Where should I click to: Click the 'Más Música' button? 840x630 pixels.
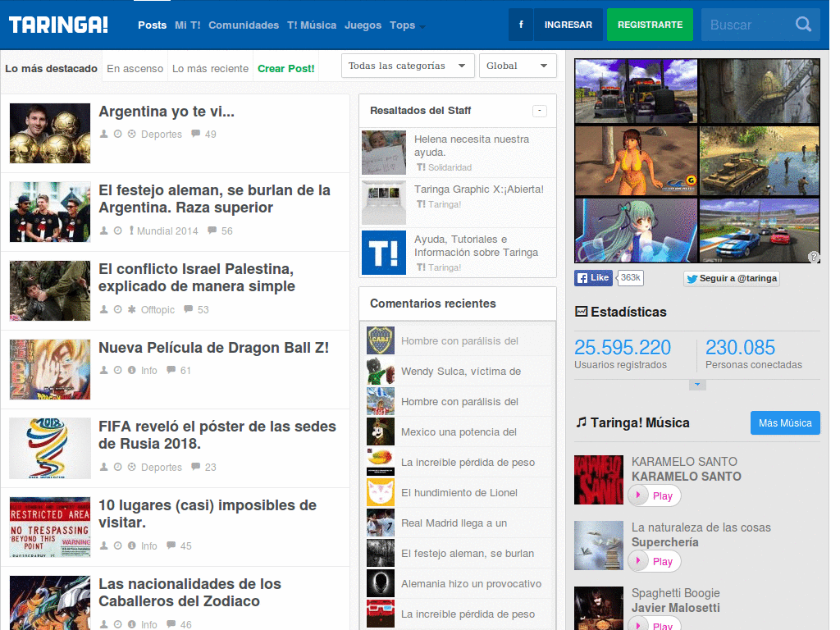tap(785, 422)
